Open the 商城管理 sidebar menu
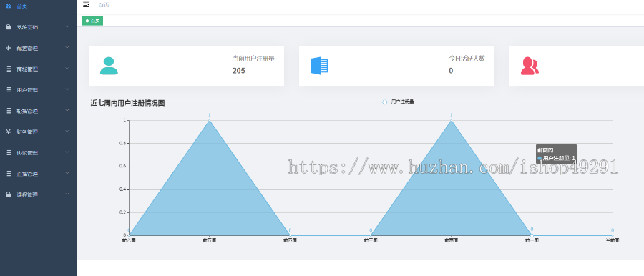Screen dimensions: 644x276 (x=38, y=69)
